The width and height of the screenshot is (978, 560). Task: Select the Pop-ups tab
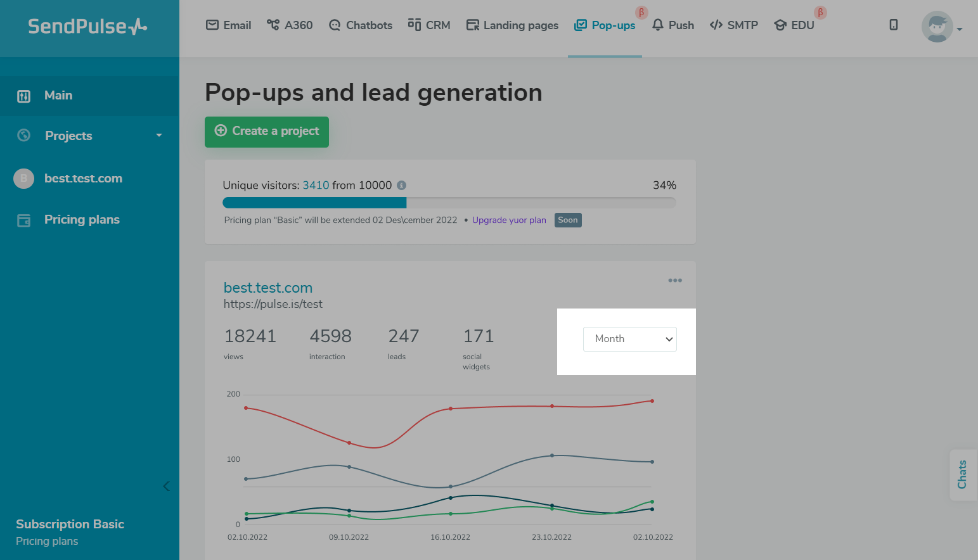pyautogui.click(x=605, y=25)
